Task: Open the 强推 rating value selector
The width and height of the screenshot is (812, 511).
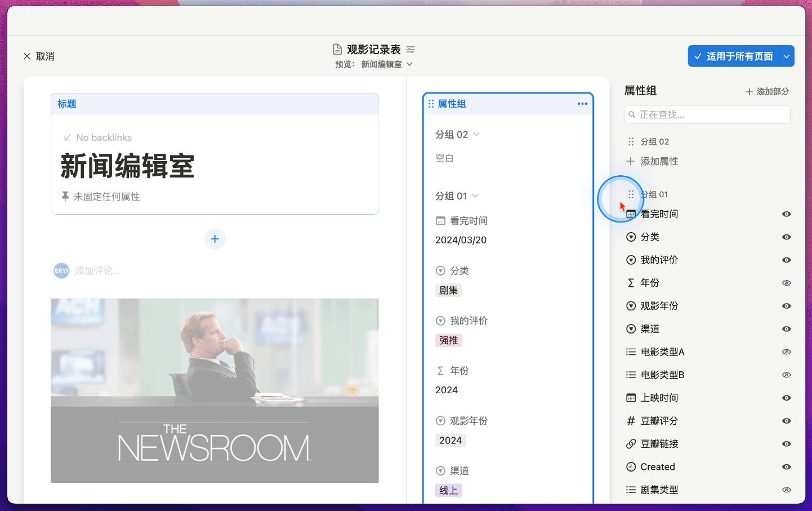Action: click(x=449, y=340)
